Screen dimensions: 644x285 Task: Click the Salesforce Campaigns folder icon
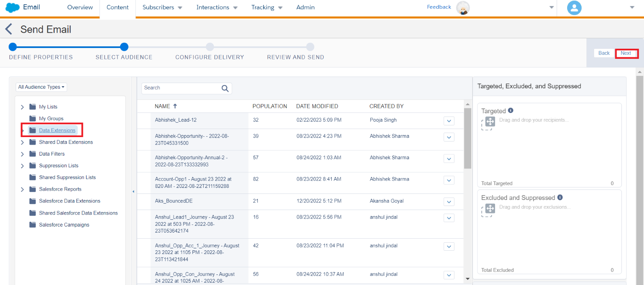[33, 225]
